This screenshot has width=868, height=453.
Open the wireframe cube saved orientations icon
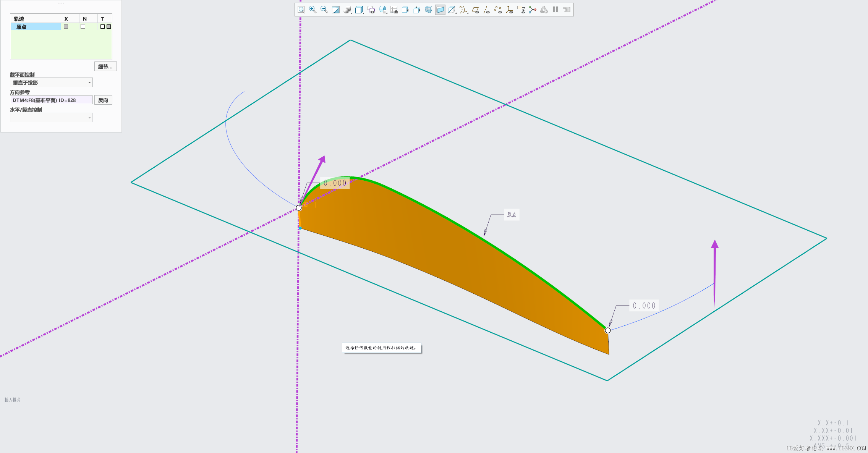coord(359,10)
